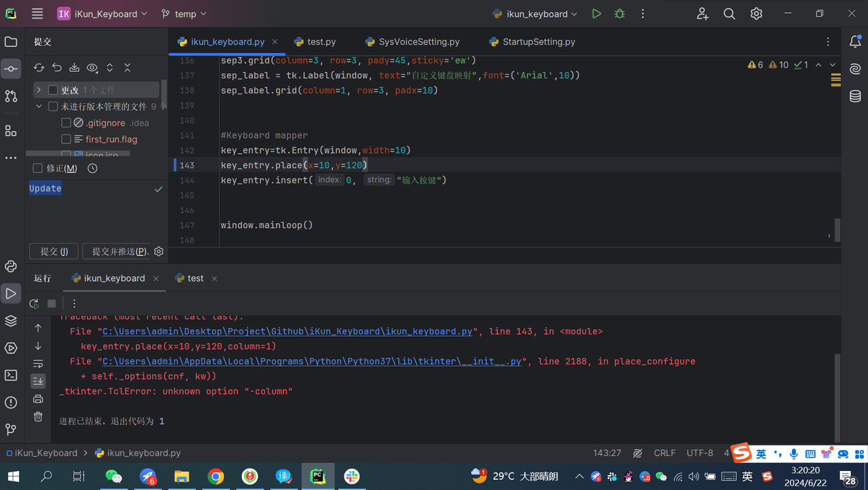Open the Commit tool window icon
Image resolution: width=868 pixels, height=490 pixels.
[x=11, y=69]
